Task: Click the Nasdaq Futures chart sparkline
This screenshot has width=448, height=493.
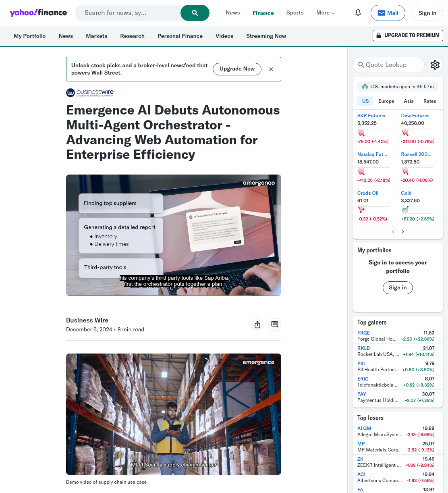Action: point(373,171)
